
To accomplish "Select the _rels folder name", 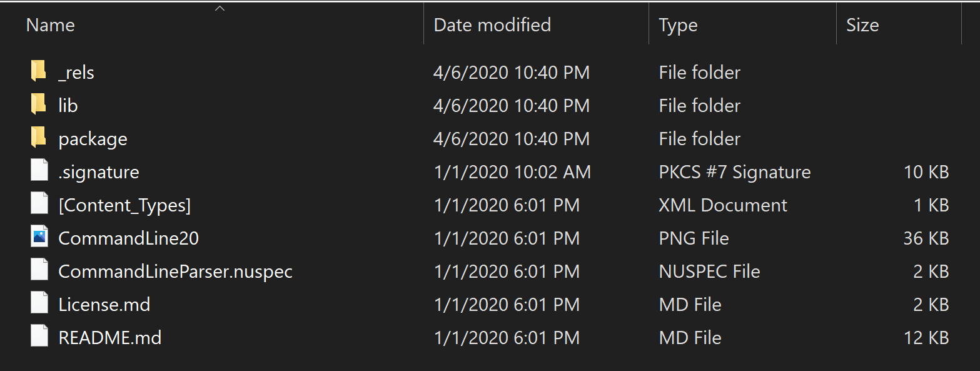I will pos(76,72).
